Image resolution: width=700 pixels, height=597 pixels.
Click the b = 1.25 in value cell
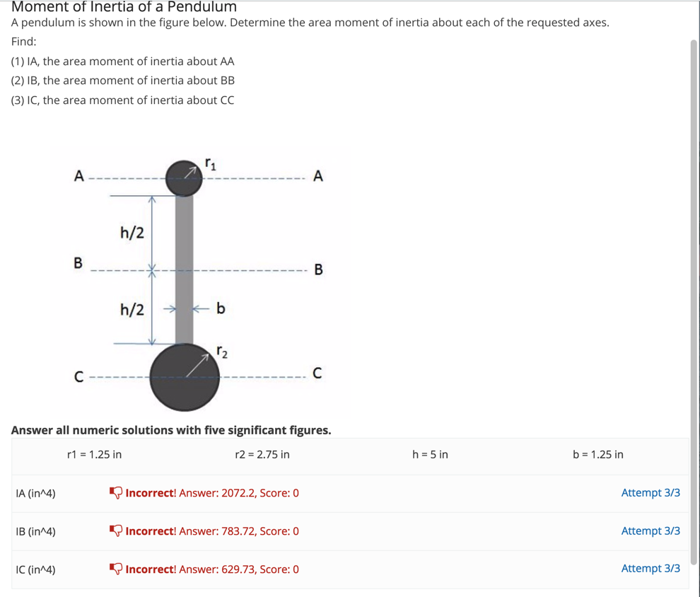tap(598, 455)
